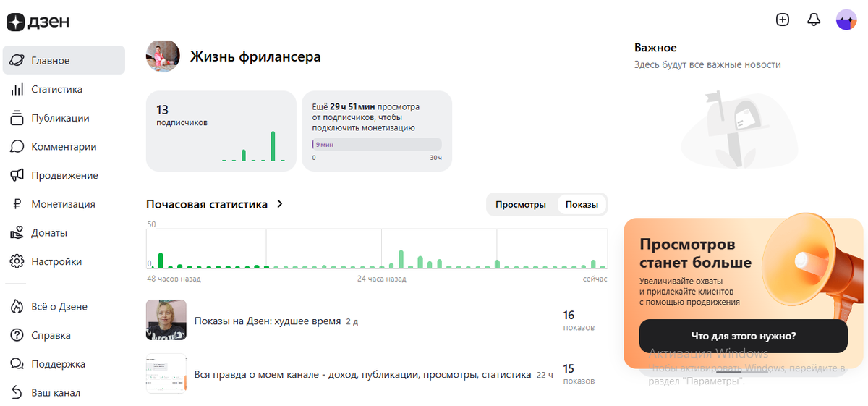Screen dimensions: 868x406
Task: Click Что для этого нужно? button
Action: [744, 337]
